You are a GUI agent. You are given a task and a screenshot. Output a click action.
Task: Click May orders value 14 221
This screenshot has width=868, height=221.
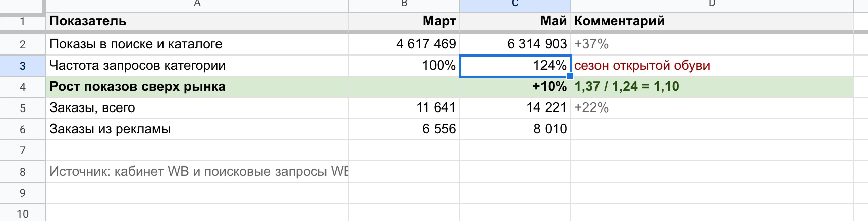[515, 108]
